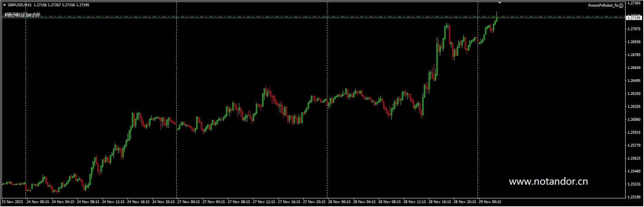Click the 29 Nov 00:15 time label

pos(490,202)
